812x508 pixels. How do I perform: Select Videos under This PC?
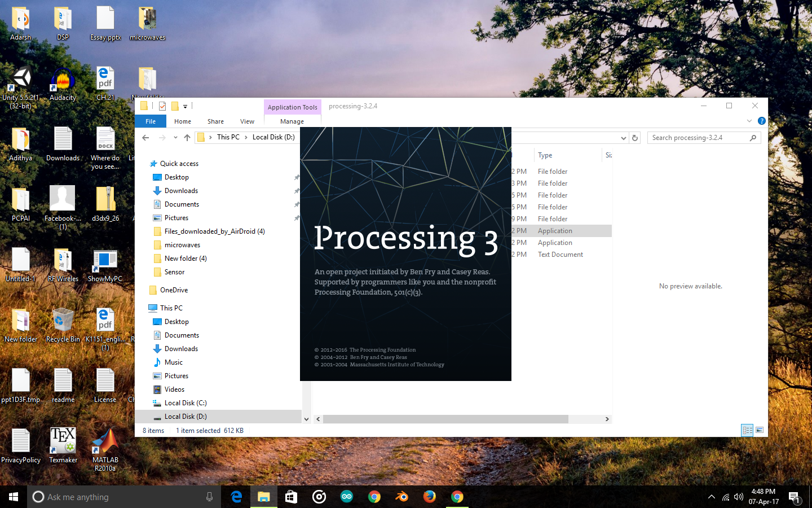click(x=174, y=389)
